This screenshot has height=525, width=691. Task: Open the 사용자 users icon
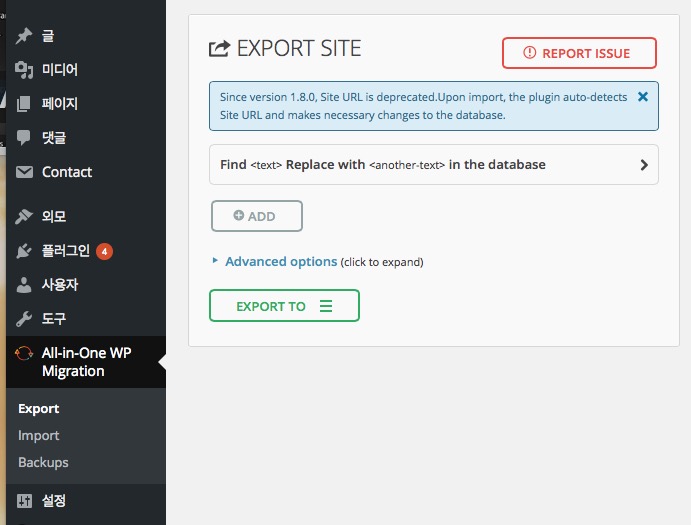[x=24, y=285]
